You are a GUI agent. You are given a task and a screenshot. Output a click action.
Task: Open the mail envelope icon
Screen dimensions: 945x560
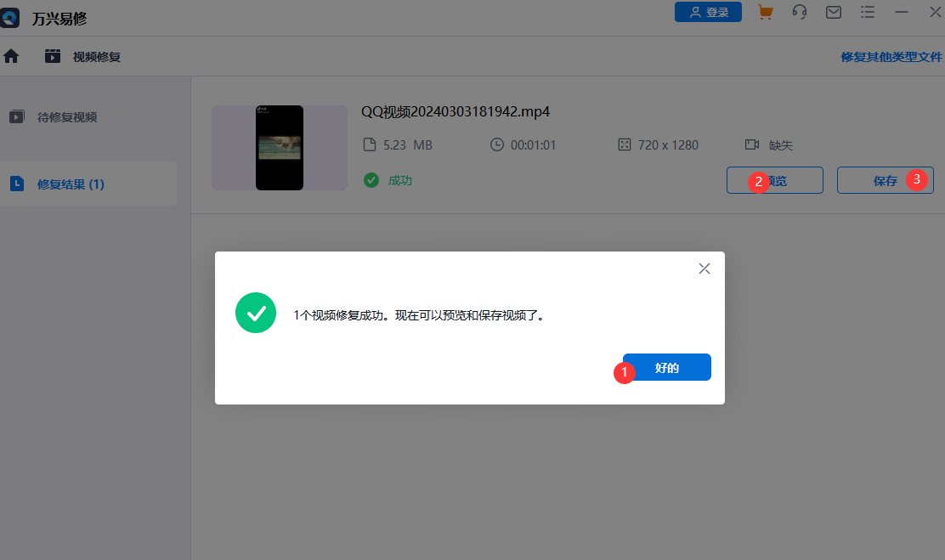point(834,12)
